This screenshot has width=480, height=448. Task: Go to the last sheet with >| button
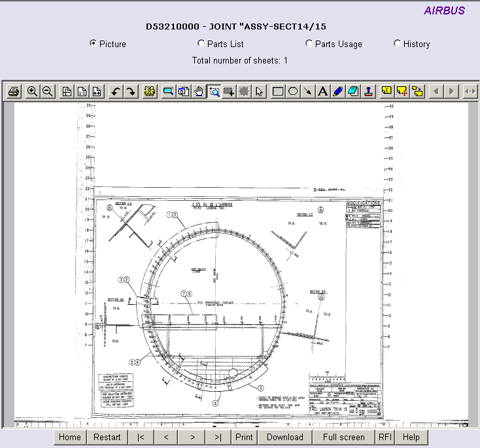(x=218, y=437)
